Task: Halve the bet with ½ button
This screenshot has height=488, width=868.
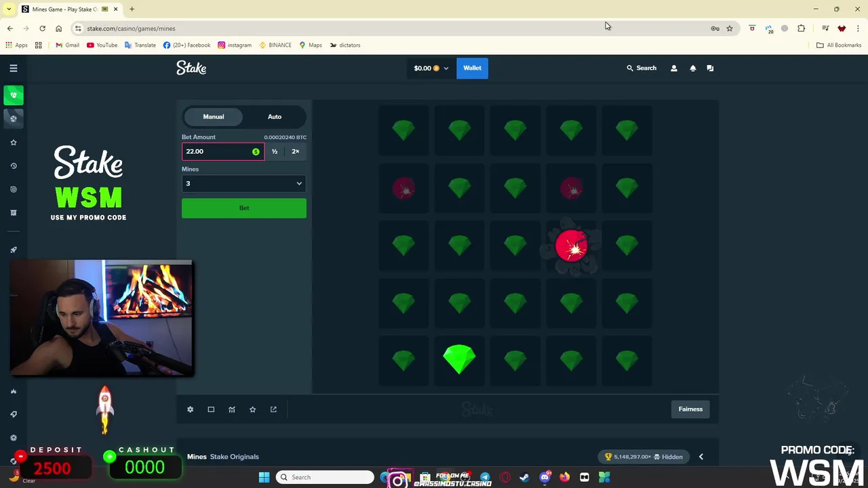Action: [x=275, y=151]
